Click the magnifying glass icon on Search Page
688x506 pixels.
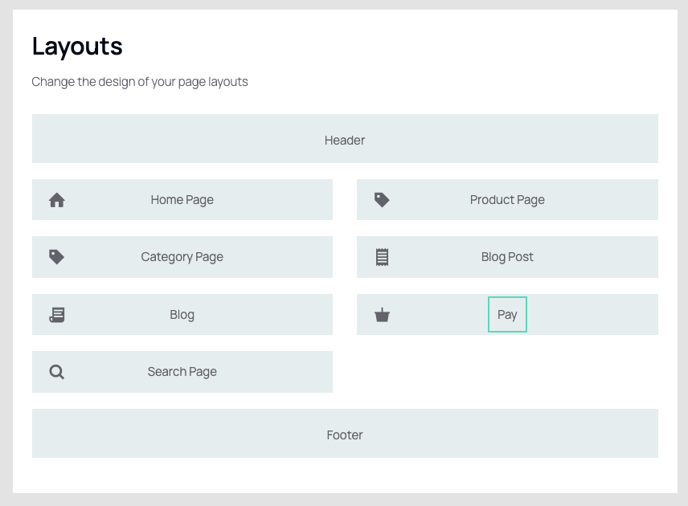(x=57, y=372)
